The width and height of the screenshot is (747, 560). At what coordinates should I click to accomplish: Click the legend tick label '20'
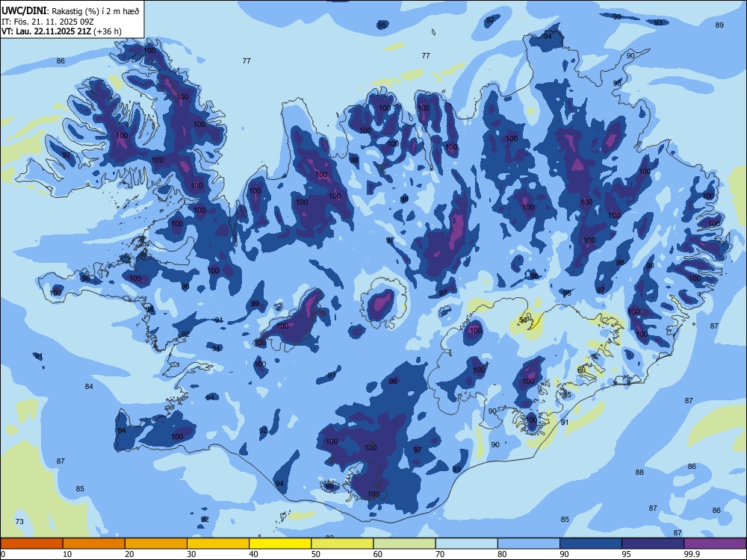(x=129, y=554)
